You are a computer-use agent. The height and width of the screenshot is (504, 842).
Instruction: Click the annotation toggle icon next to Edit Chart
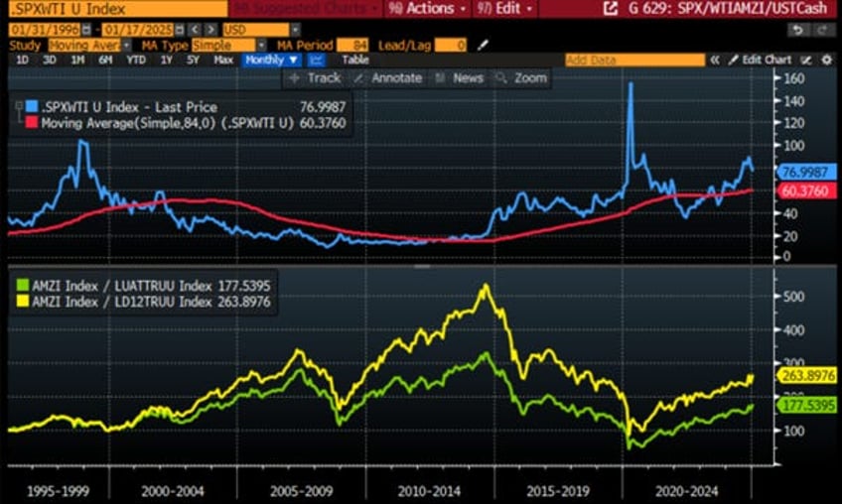806,61
